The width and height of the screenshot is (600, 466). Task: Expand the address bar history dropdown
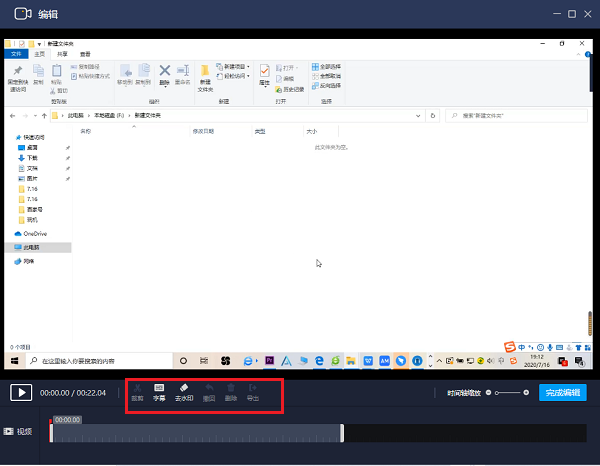[418, 116]
